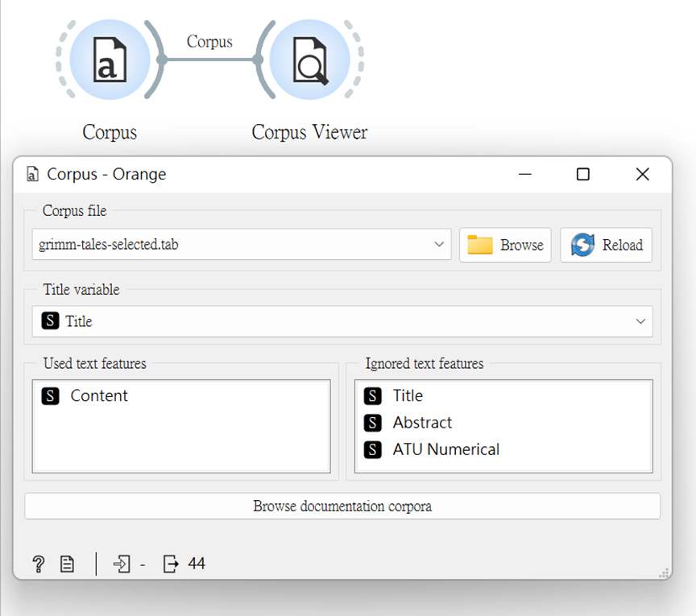696x616 pixels.
Task: Click Browse documentation corpora button
Action: (342, 506)
